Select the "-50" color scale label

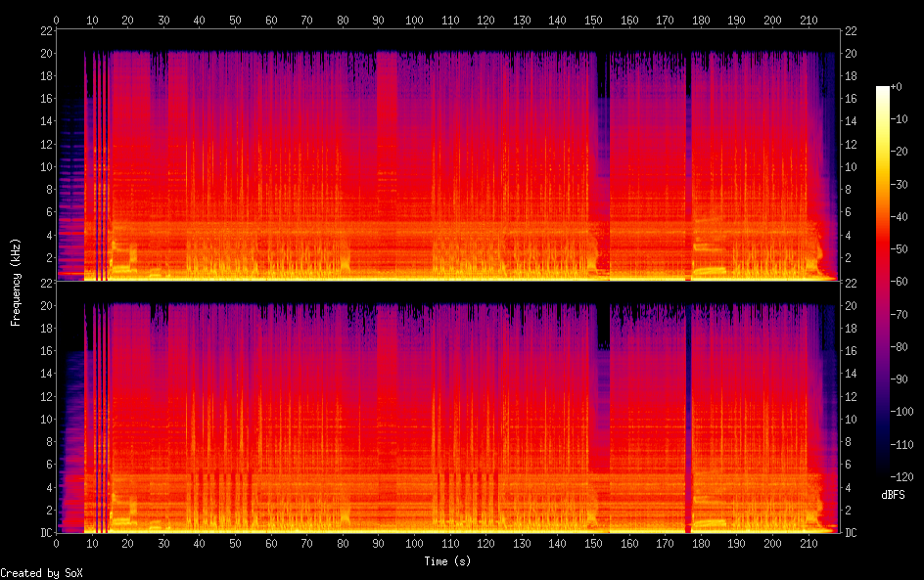click(x=899, y=249)
